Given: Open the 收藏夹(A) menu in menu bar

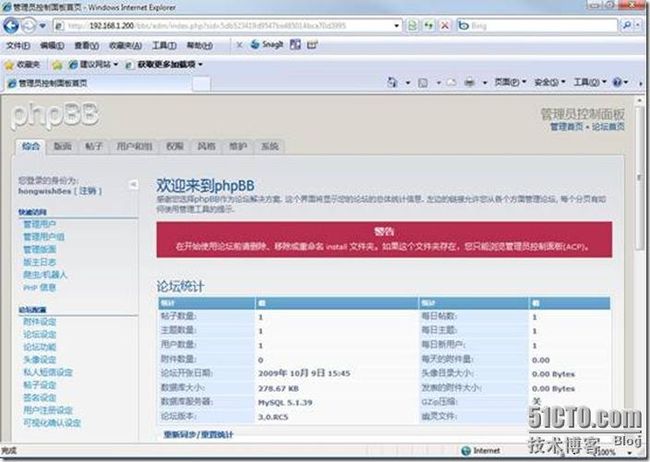Looking at the screenshot, I should (125, 45).
